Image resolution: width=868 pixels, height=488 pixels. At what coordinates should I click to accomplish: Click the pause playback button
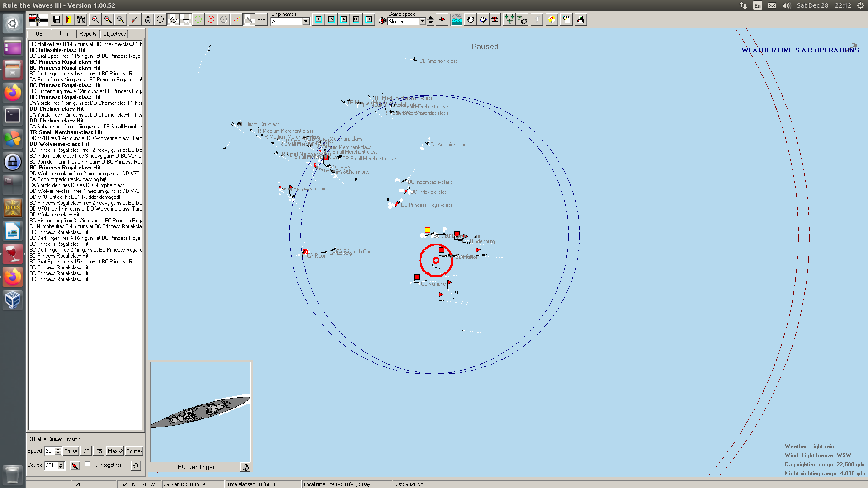[x=369, y=19]
